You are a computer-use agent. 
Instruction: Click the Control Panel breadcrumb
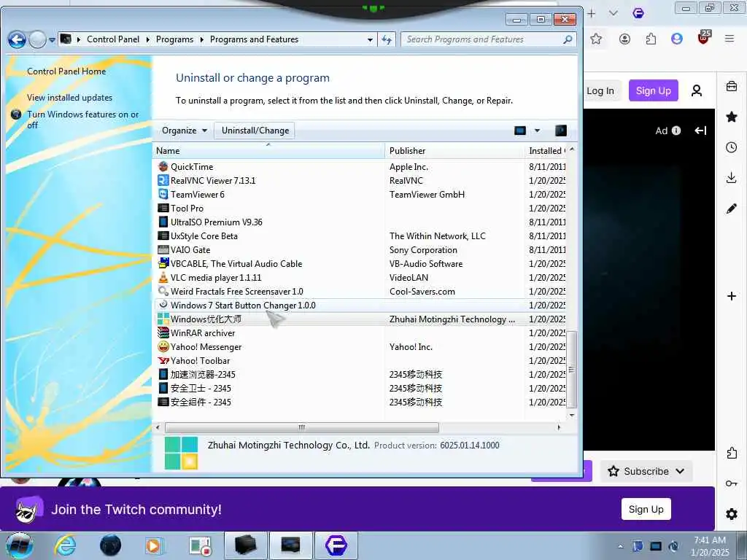click(x=113, y=39)
